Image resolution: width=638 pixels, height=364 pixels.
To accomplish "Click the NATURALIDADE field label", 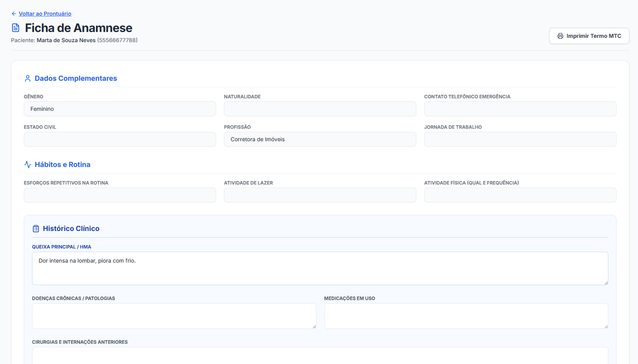I will click(x=242, y=97).
